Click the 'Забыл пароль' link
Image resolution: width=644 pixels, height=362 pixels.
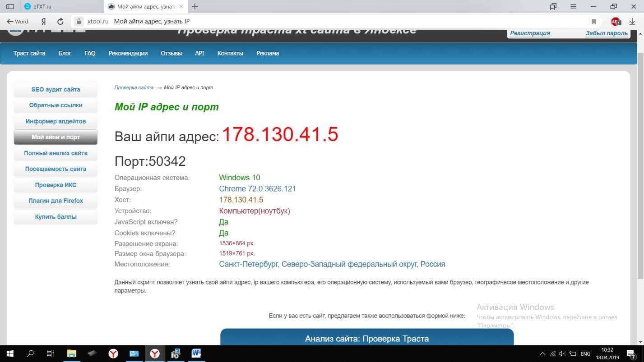click(x=607, y=33)
